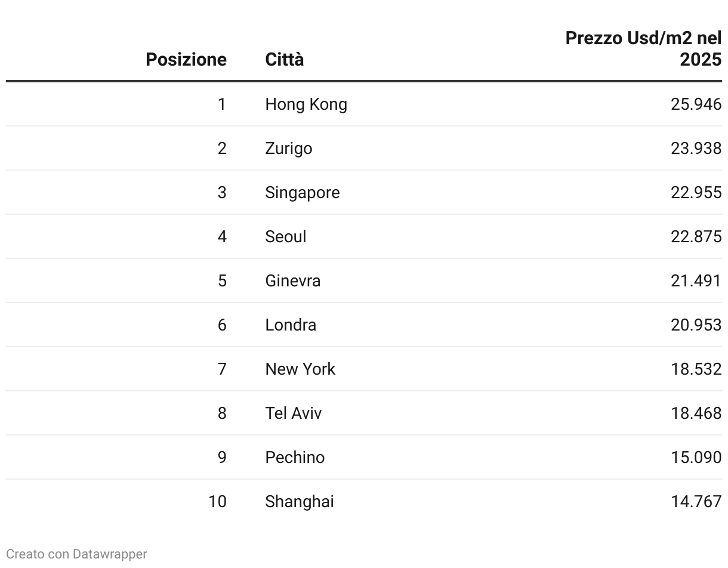The image size is (728, 568).
Task: Click the price value 14.767
Action: (696, 502)
